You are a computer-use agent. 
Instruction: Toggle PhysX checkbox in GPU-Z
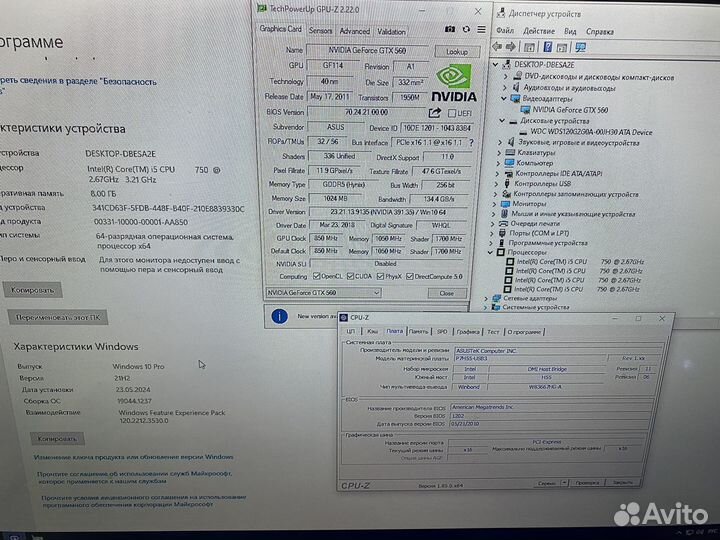pos(380,276)
